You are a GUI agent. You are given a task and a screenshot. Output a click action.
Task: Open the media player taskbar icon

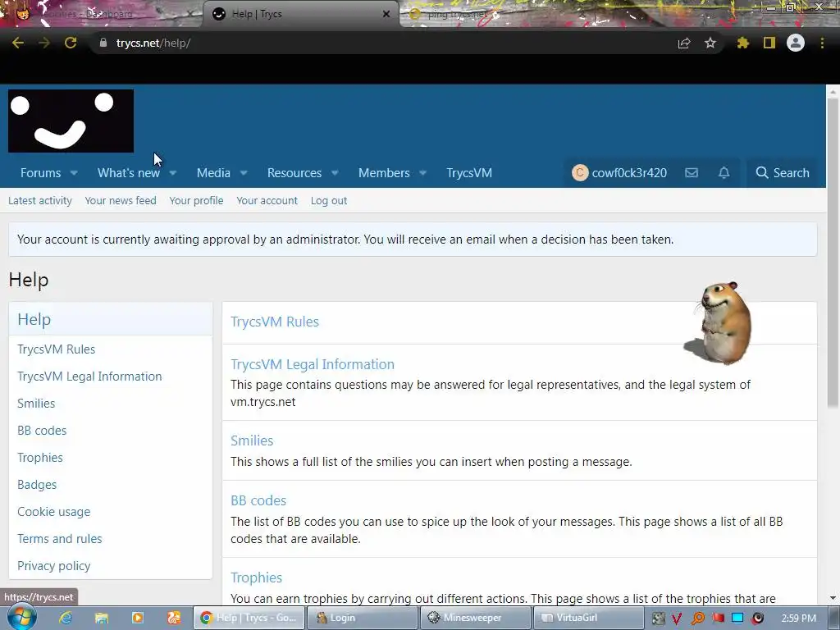click(x=138, y=618)
